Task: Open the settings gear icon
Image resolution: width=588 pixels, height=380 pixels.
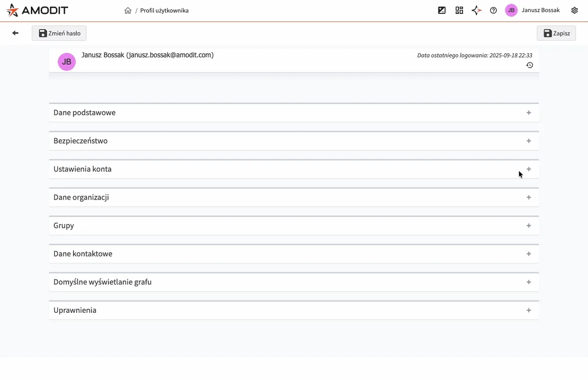Action: [575, 10]
